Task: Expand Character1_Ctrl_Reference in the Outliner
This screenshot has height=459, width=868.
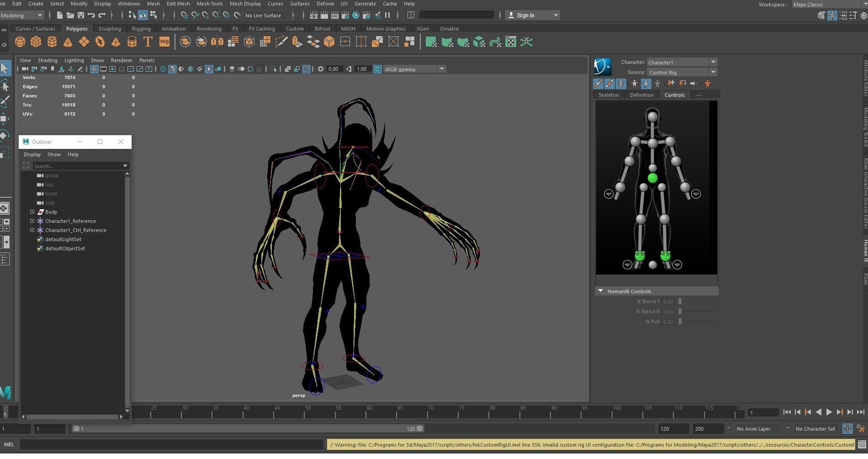Action: click(x=32, y=230)
